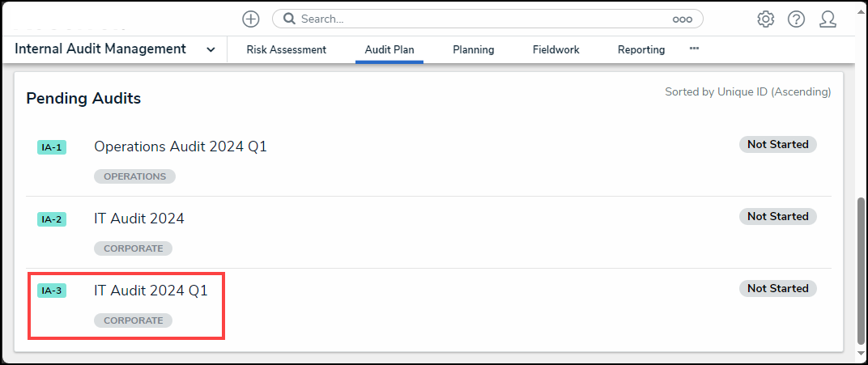The height and width of the screenshot is (365, 868).
Task: Switch to the Risk Assessment tab
Action: (286, 49)
